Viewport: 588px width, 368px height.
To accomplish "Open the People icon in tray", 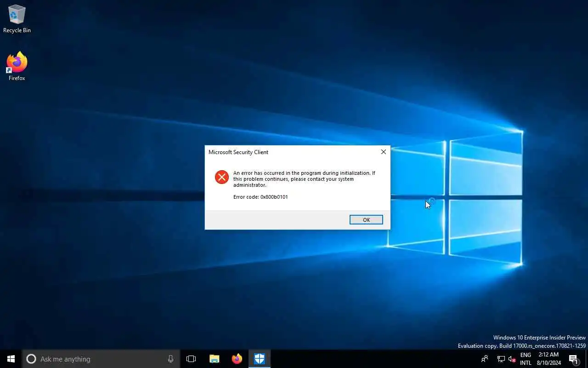I will [x=485, y=359].
